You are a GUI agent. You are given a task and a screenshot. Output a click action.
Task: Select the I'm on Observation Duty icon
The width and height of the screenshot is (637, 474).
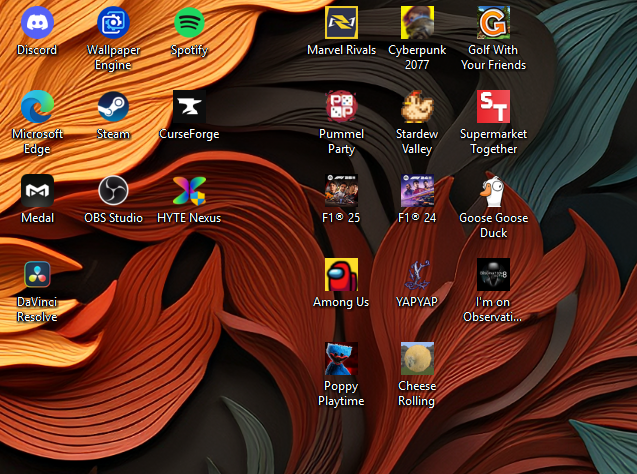click(493, 275)
